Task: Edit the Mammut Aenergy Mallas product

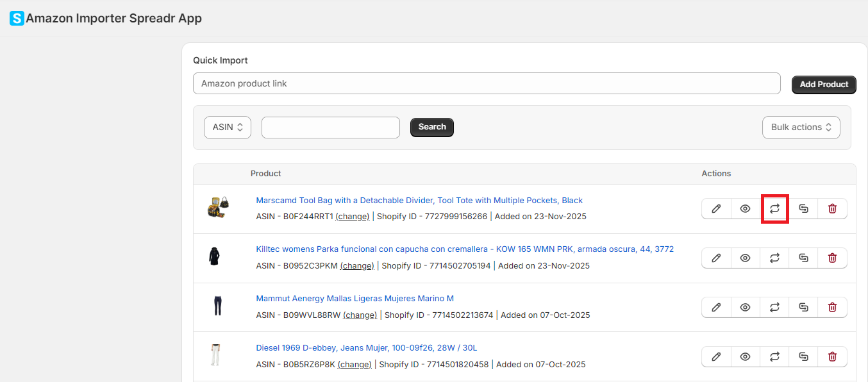Action: [x=717, y=307]
